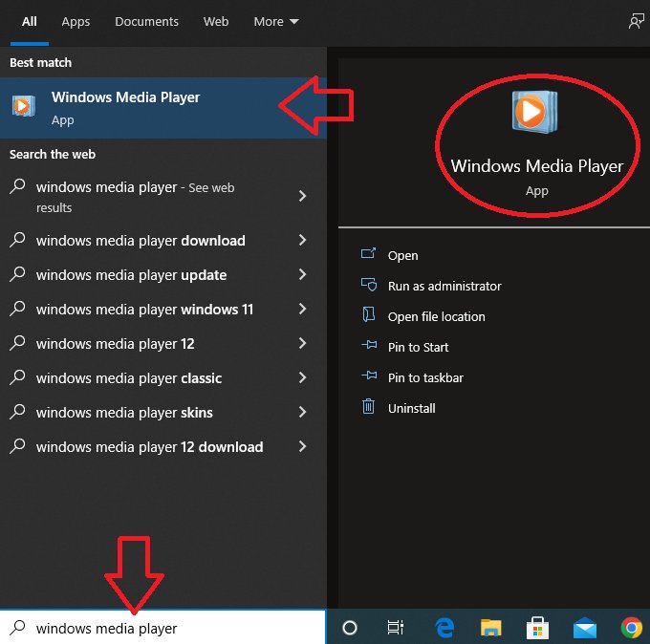Switch to the Web tab
This screenshot has width=650, height=644.
coord(216,22)
